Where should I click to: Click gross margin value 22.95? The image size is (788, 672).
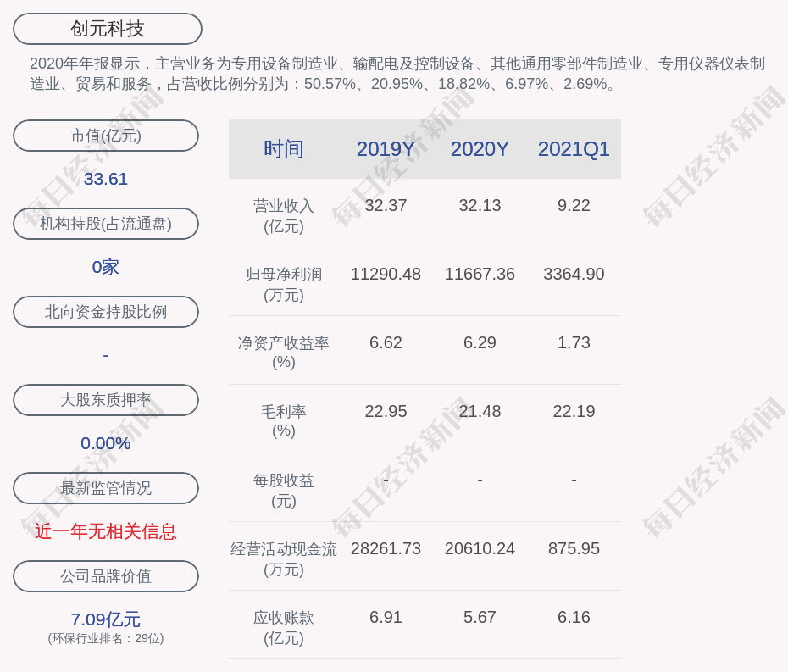(386, 412)
